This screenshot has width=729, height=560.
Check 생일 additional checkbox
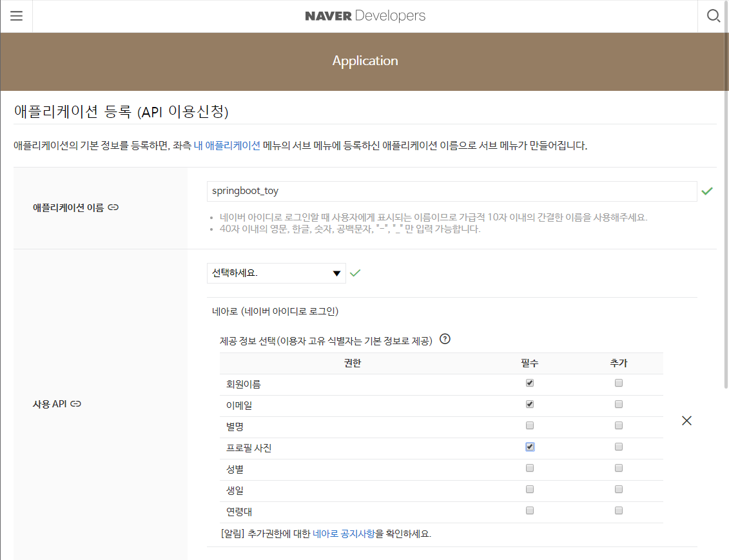coord(618,489)
